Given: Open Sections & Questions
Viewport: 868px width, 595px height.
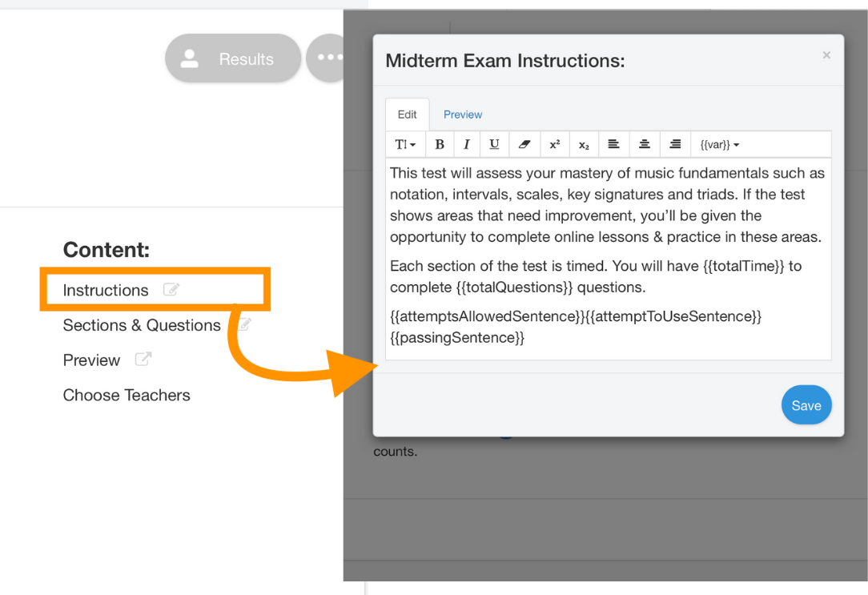Looking at the screenshot, I should click(142, 325).
